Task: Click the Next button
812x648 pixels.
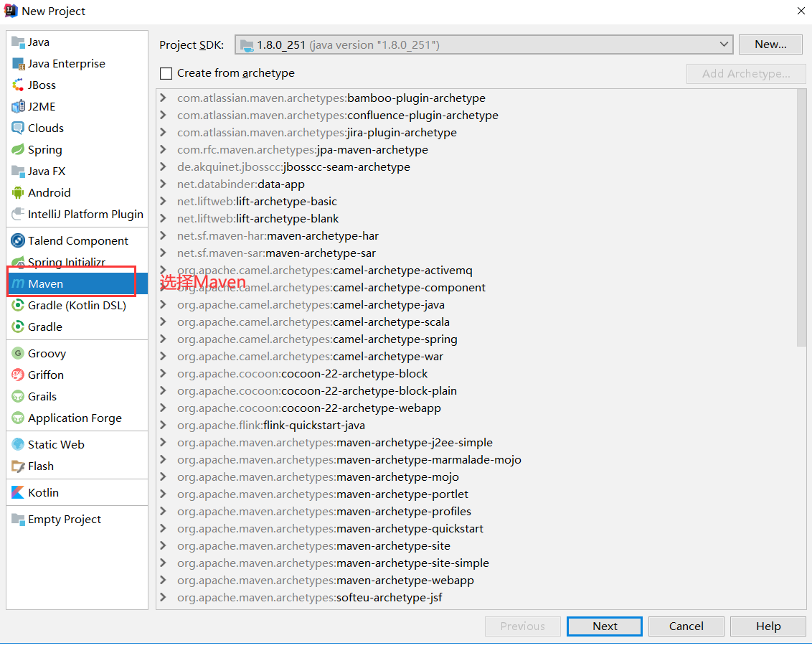Action: [x=605, y=626]
